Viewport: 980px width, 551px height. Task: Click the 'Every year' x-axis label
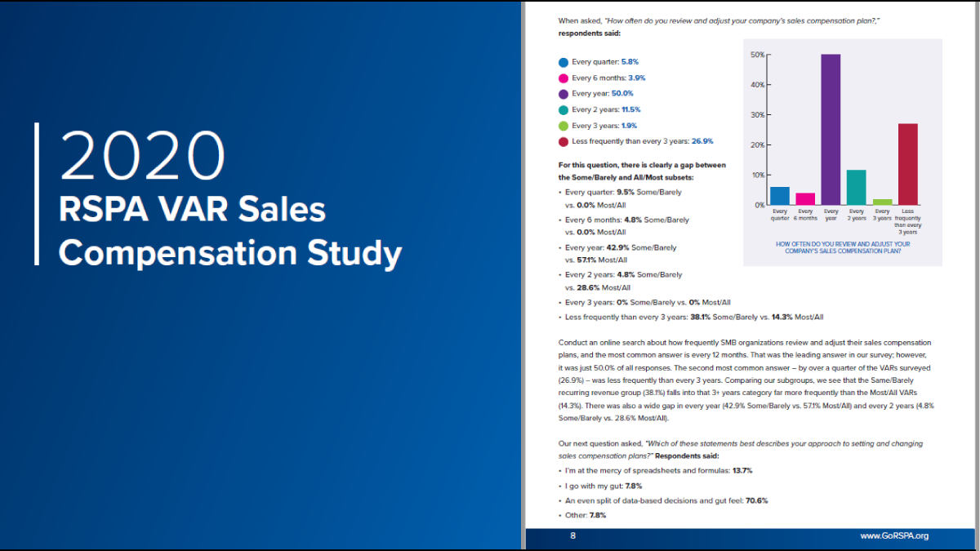pos(831,215)
